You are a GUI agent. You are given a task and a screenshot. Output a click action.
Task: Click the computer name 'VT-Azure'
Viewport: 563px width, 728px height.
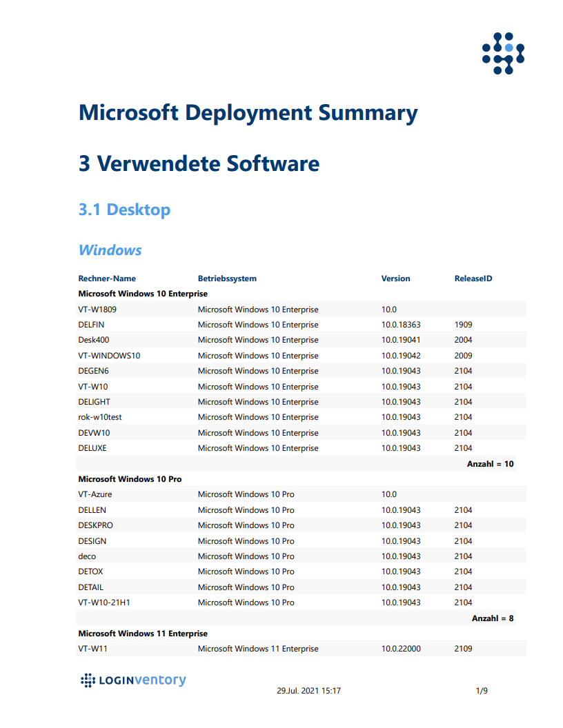95,494
